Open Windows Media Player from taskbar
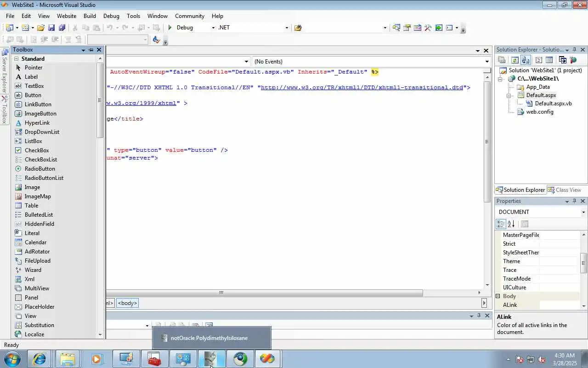This screenshot has height=368, width=588. tap(97, 359)
